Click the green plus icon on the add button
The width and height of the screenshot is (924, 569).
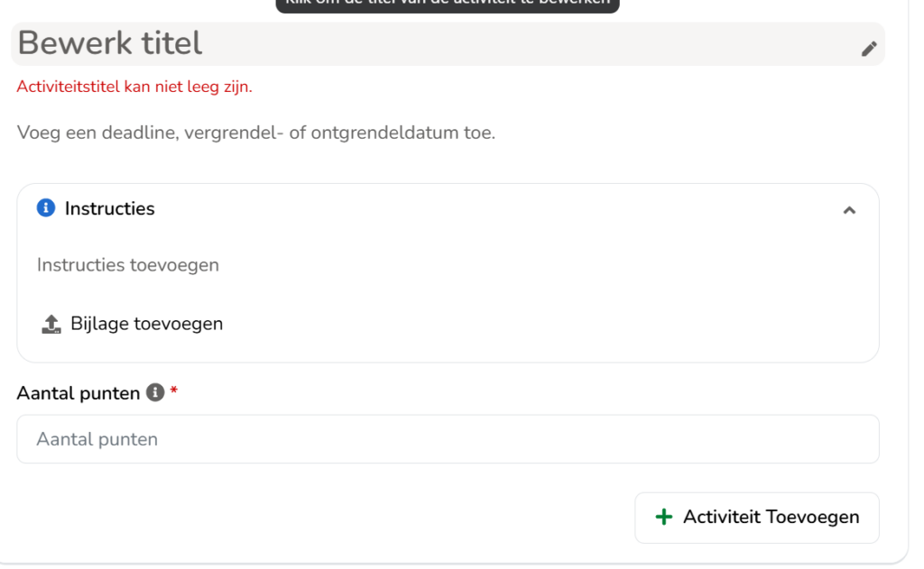[x=663, y=518]
